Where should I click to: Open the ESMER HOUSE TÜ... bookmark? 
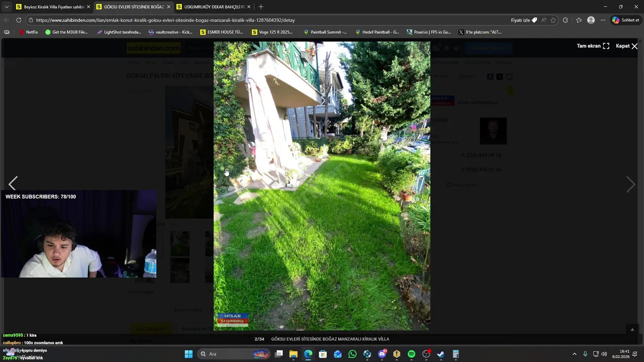pos(221,32)
